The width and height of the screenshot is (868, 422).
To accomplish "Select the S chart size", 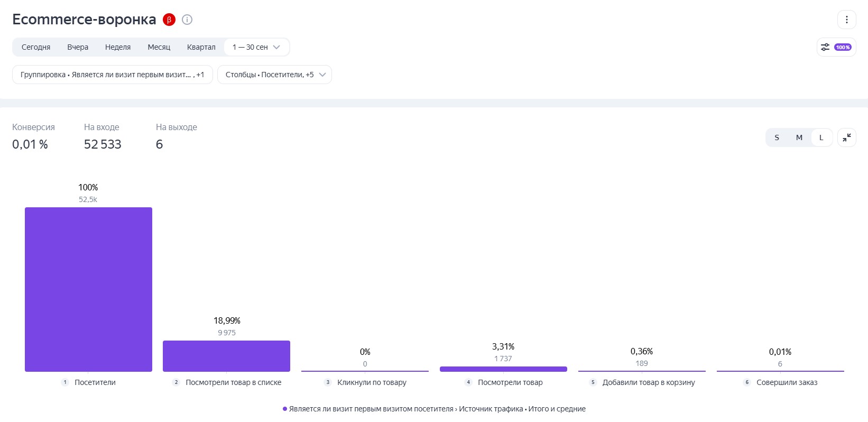I will 777,137.
